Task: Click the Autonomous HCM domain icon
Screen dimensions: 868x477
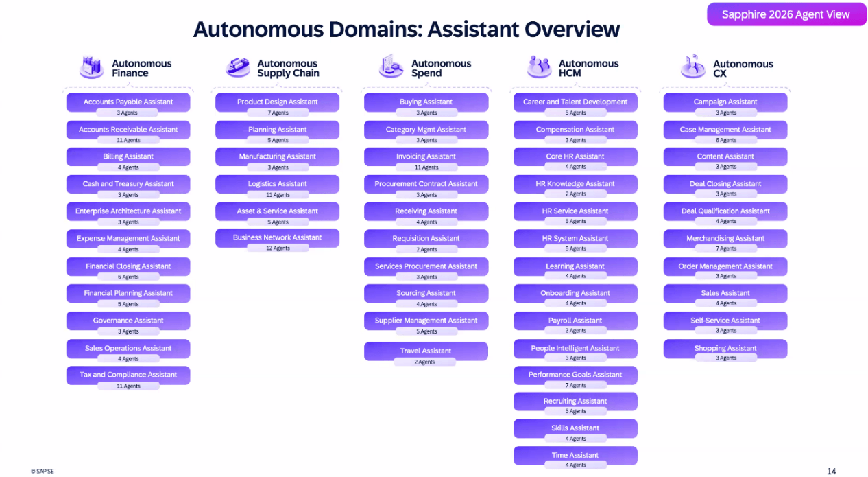Action: (x=539, y=67)
